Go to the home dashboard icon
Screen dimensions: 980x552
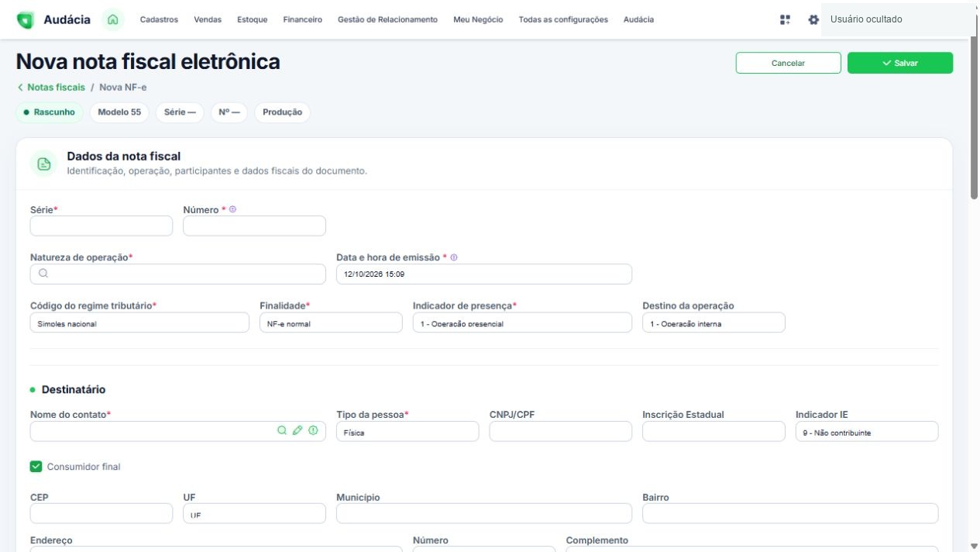point(113,19)
